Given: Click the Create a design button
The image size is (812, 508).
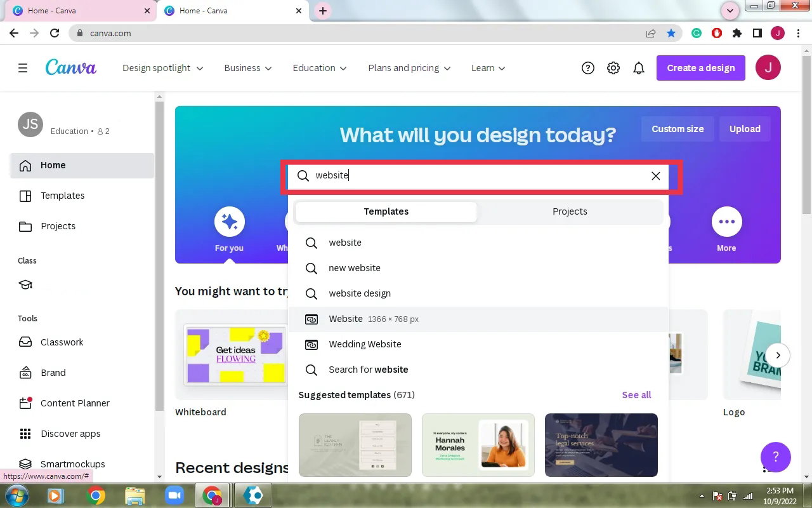Looking at the screenshot, I should [701, 68].
